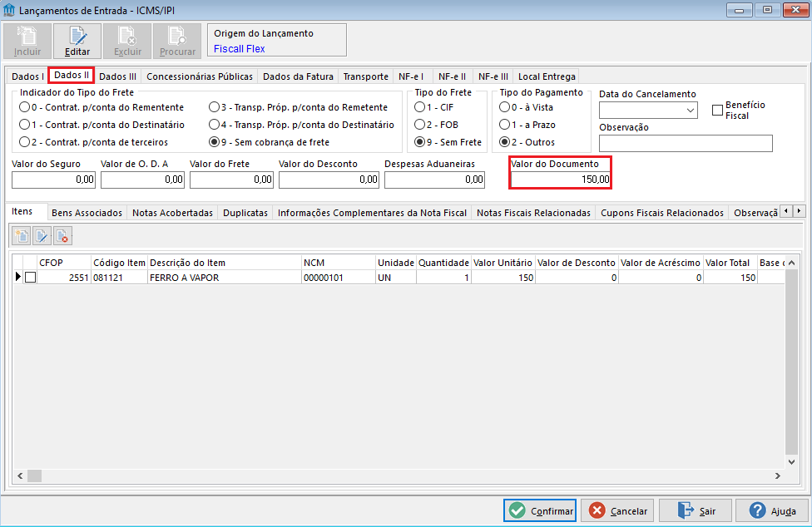This screenshot has width=812, height=527.
Task: Select 9 - Sem cobrança de frete
Action: tap(270, 142)
